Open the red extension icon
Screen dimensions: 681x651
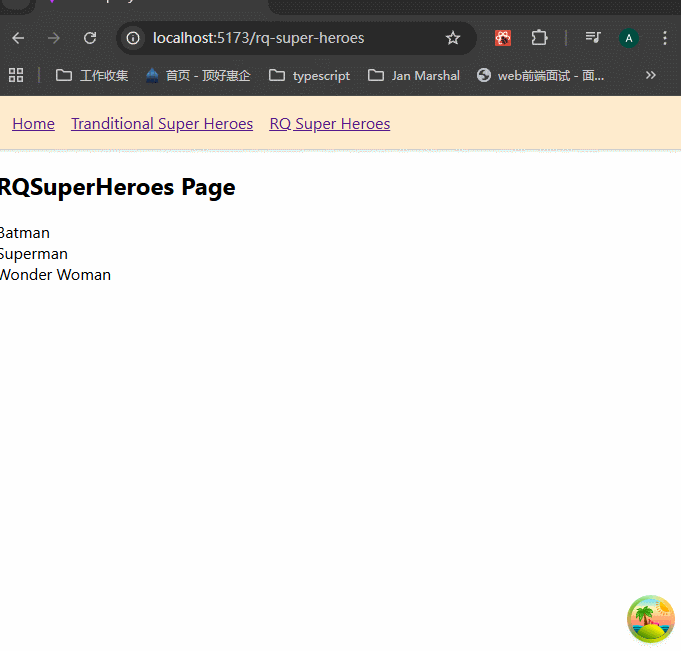(504, 38)
